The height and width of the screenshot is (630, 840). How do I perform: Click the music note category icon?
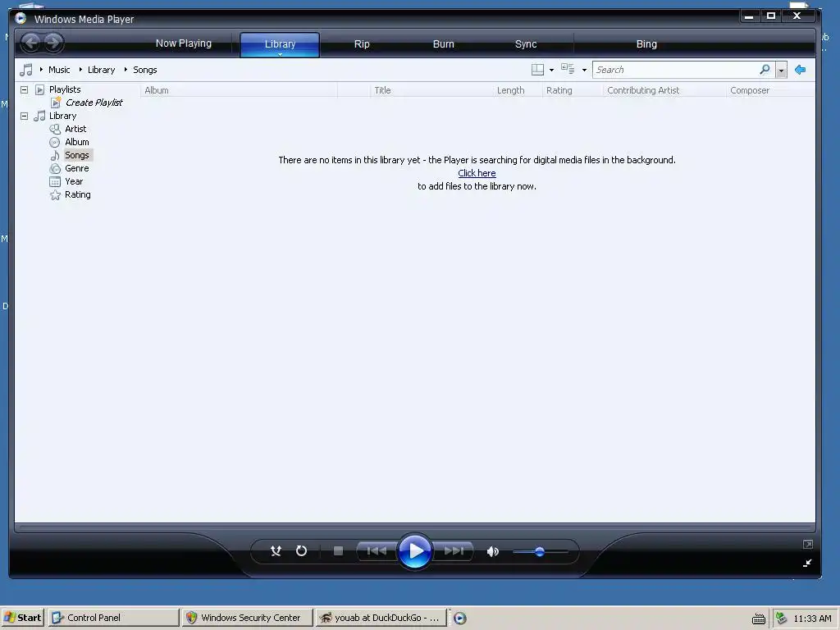pos(25,70)
